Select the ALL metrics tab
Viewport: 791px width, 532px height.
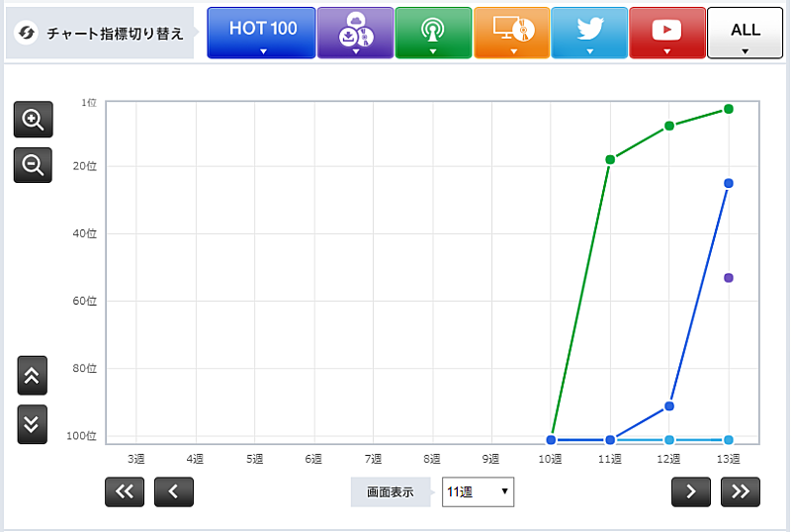point(745,34)
